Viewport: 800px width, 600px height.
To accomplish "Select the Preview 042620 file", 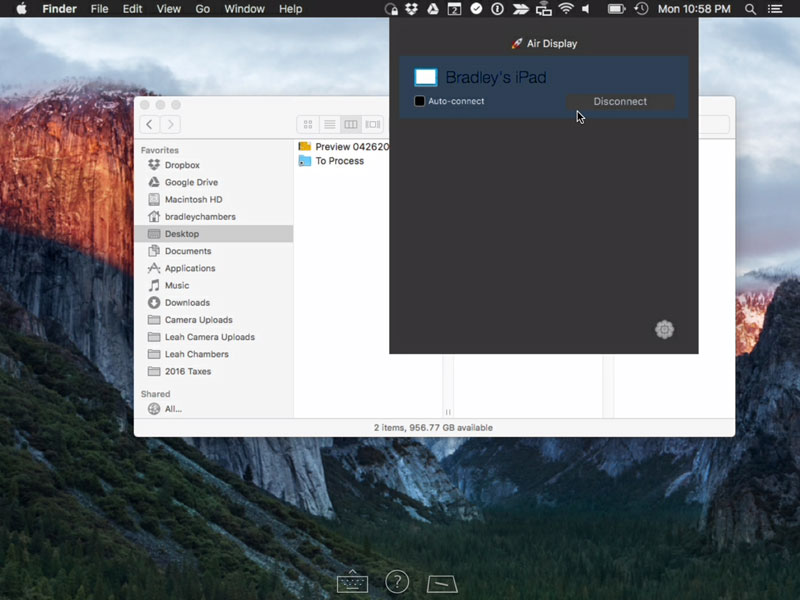I will 343,147.
